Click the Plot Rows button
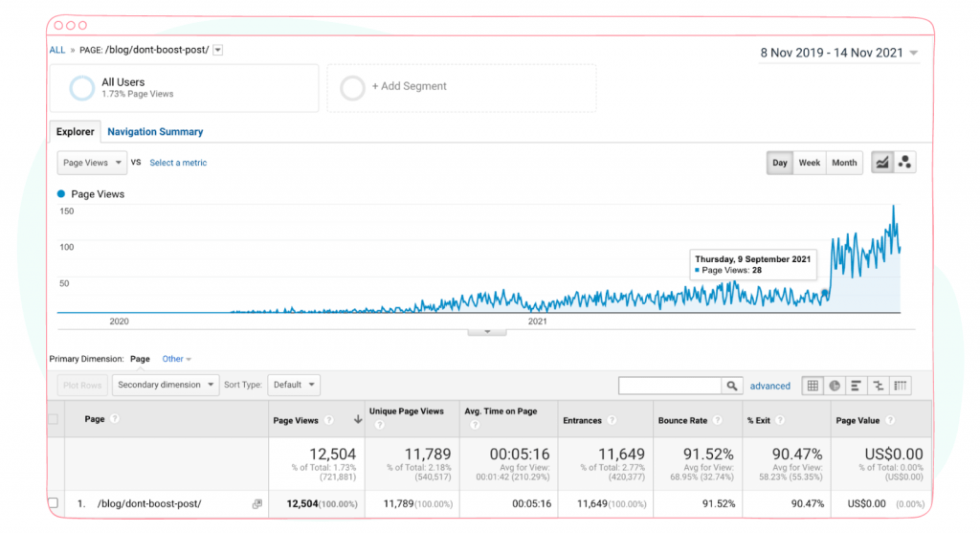This screenshot has width=980, height=533. [x=82, y=385]
